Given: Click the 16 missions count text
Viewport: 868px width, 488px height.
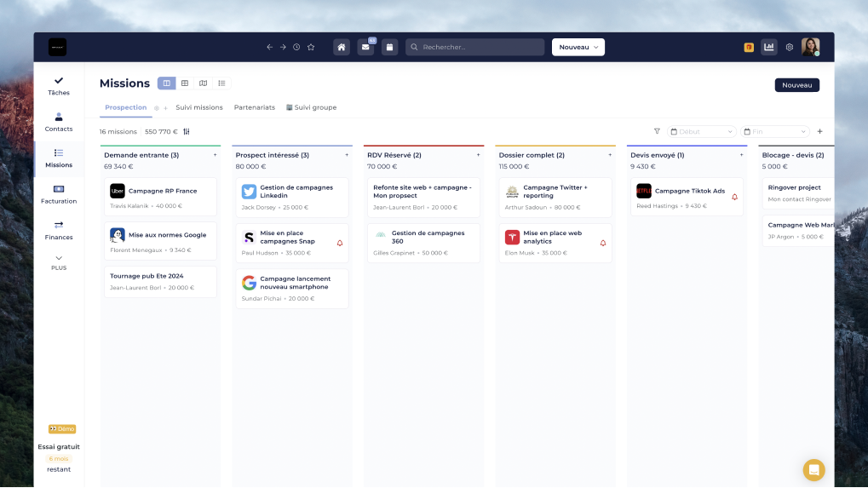Looking at the screenshot, I should (118, 132).
